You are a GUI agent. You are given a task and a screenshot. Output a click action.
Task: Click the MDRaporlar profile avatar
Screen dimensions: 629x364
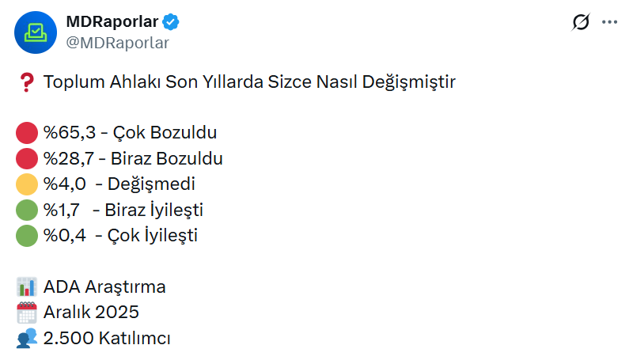point(35,32)
